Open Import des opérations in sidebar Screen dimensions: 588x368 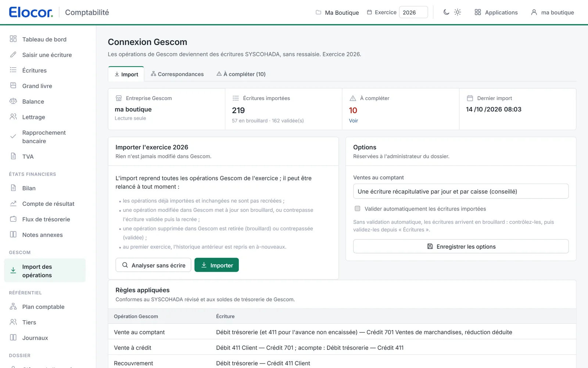click(45, 270)
